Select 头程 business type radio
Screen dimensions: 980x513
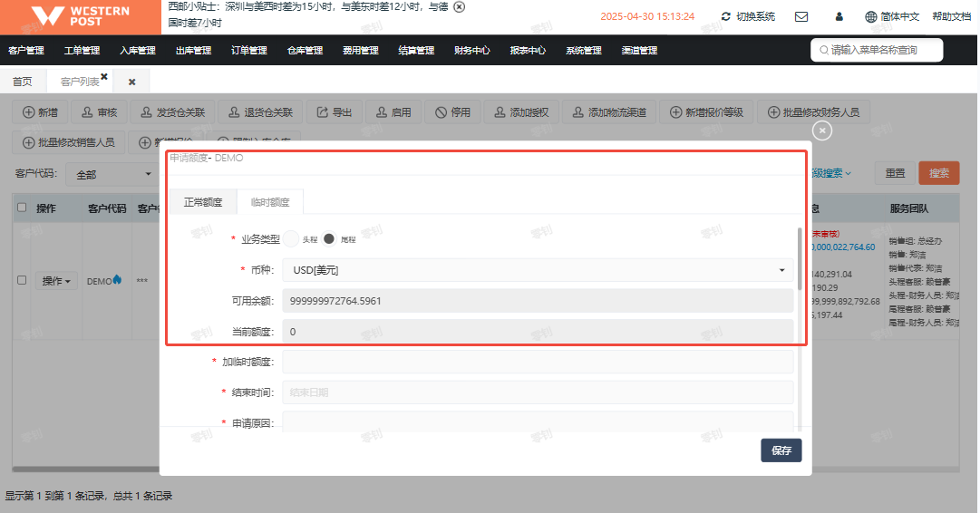[291, 238]
